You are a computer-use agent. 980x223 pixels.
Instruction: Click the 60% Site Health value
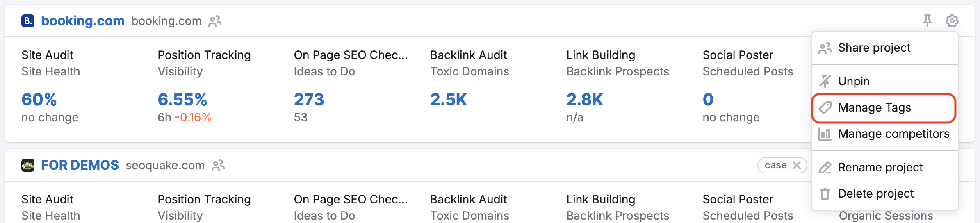click(39, 100)
